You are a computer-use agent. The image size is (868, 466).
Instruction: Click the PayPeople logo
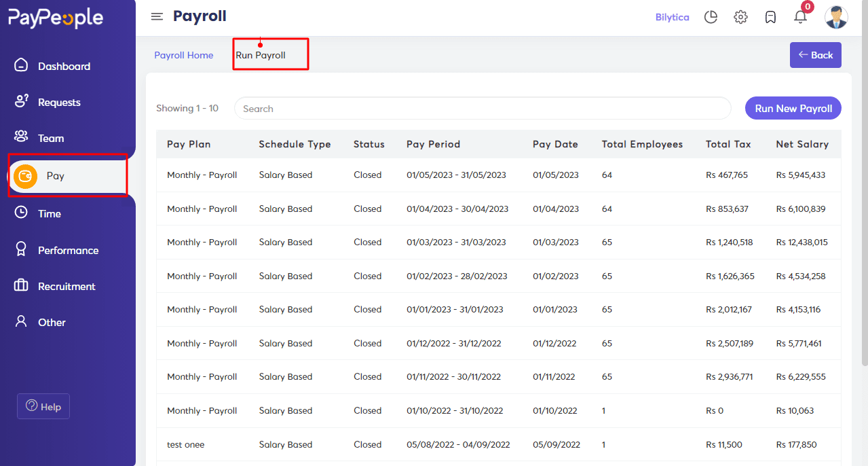tap(56, 18)
